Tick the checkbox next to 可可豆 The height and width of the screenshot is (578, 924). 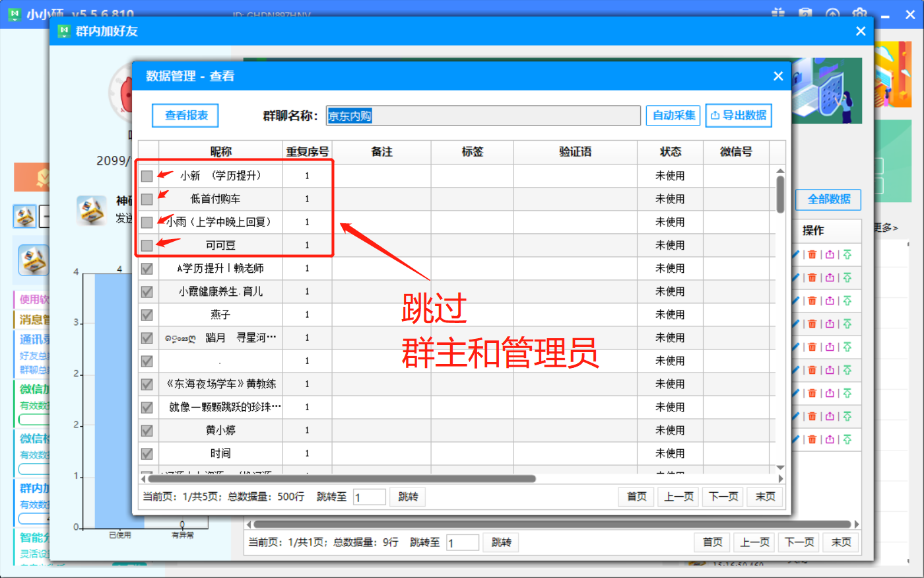[147, 245]
